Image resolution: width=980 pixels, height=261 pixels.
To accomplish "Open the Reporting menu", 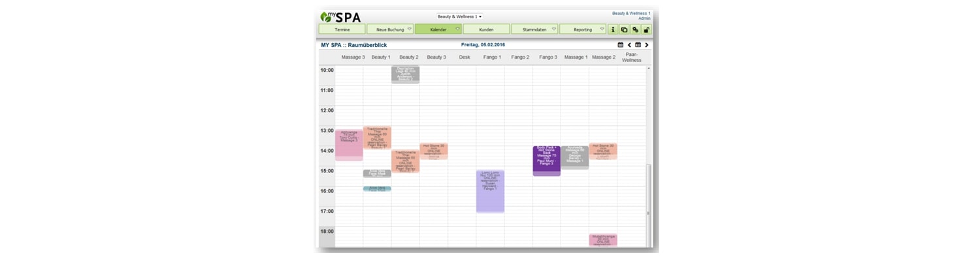I will 583,29.
